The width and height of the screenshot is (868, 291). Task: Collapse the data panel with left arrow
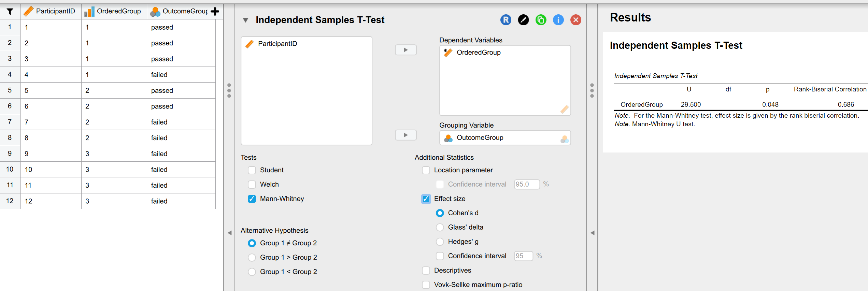[x=229, y=233]
